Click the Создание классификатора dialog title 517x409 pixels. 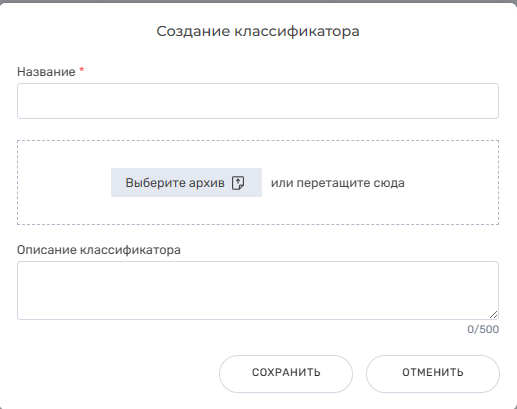[258, 31]
